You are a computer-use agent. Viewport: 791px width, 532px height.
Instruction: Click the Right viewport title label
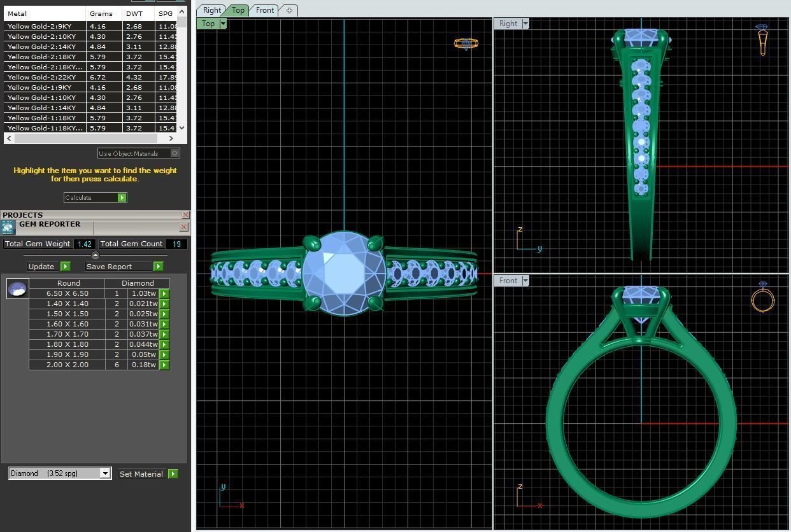point(508,24)
